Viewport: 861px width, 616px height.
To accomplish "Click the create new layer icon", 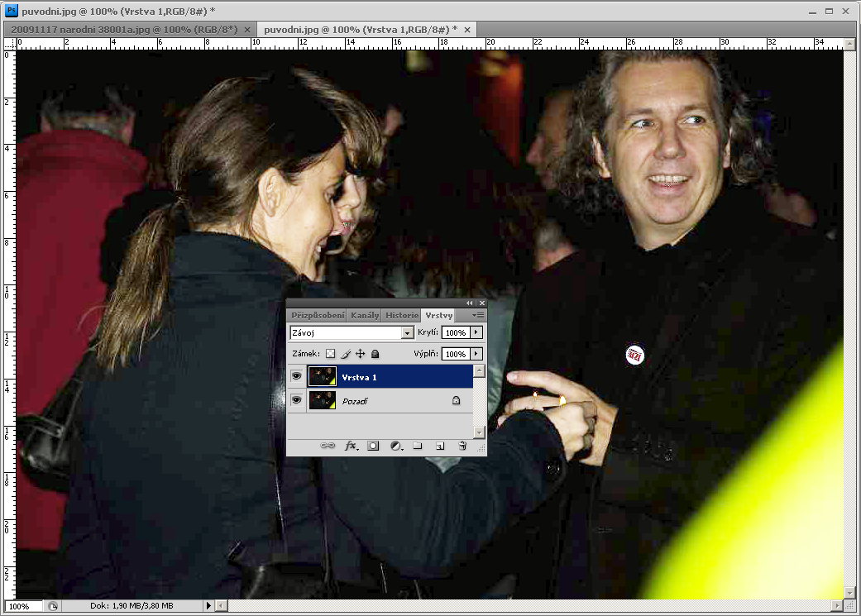I will click(440, 446).
